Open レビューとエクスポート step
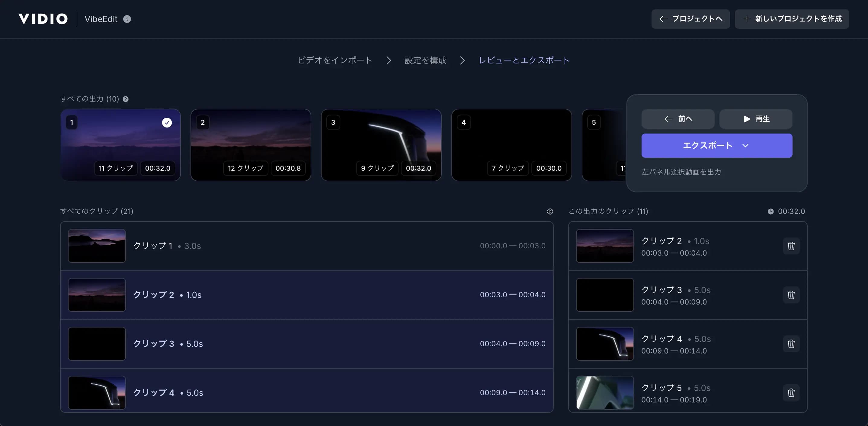 [524, 60]
